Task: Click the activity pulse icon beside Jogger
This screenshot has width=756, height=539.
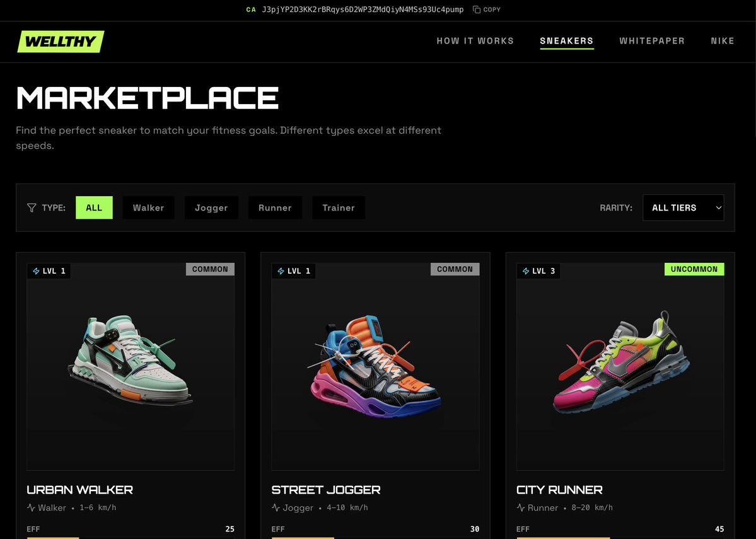Action: point(276,507)
